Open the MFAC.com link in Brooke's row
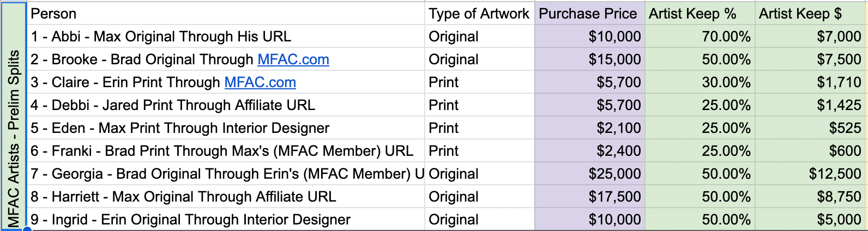Viewport: 868px width, 231px height. coord(293,59)
